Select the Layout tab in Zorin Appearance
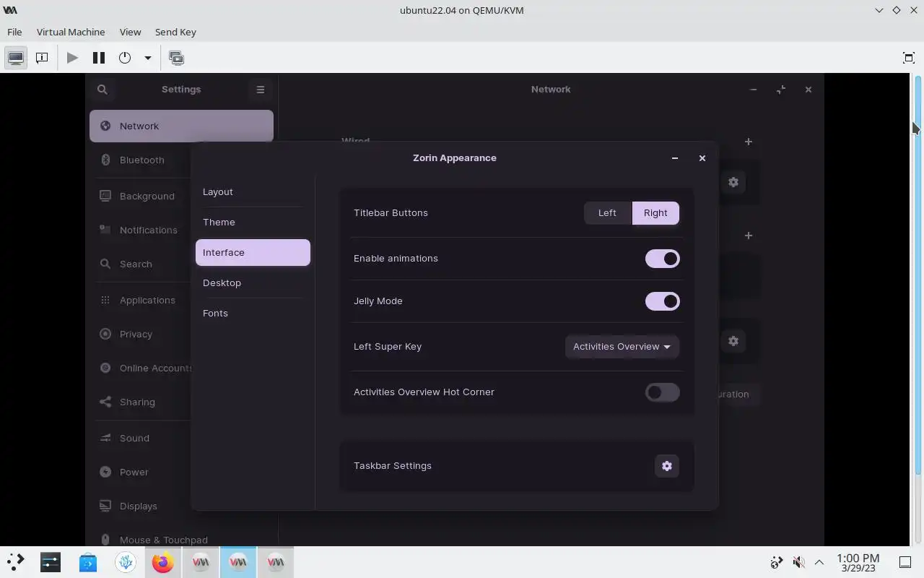 [x=253, y=191]
